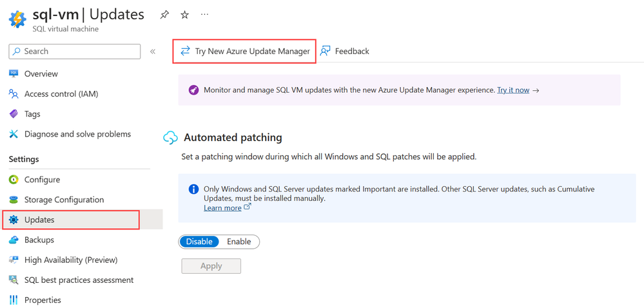Click the SQL best practices assessment icon
The height and width of the screenshot is (308, 644).
(14, 280)
